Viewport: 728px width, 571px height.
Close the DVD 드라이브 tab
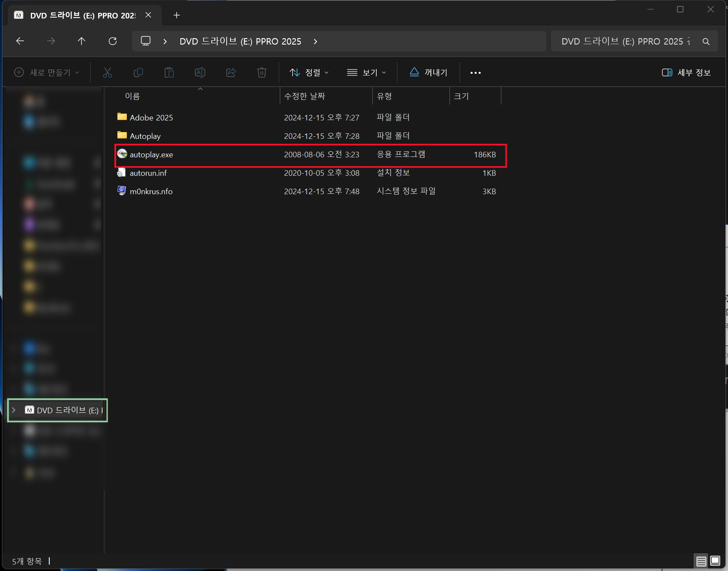(x=148, y=15)
